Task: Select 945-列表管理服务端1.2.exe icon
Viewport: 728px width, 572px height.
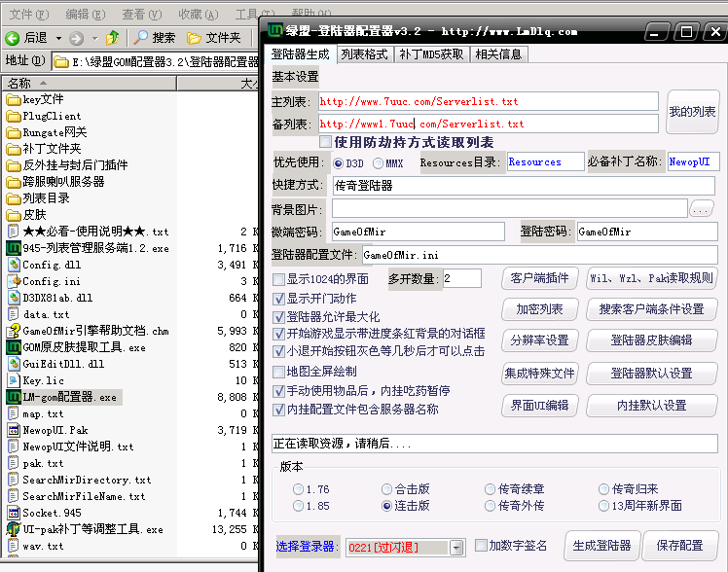Action: [14, 248]
